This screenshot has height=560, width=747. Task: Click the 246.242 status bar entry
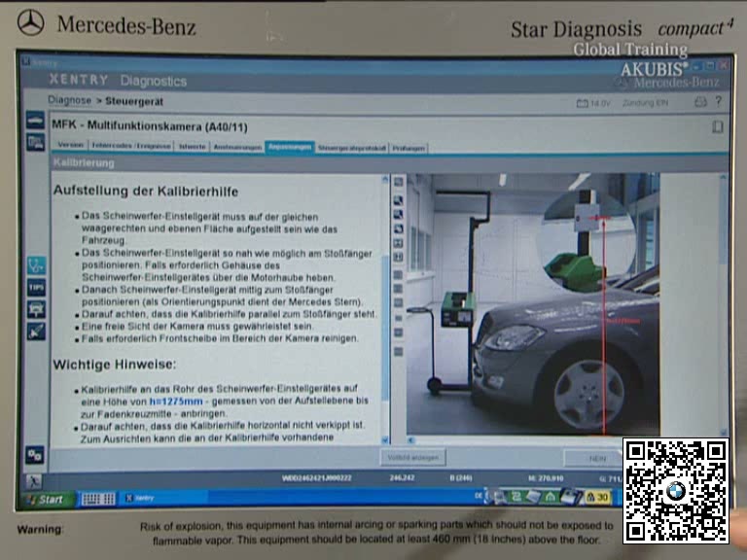[x=402, y=477]
